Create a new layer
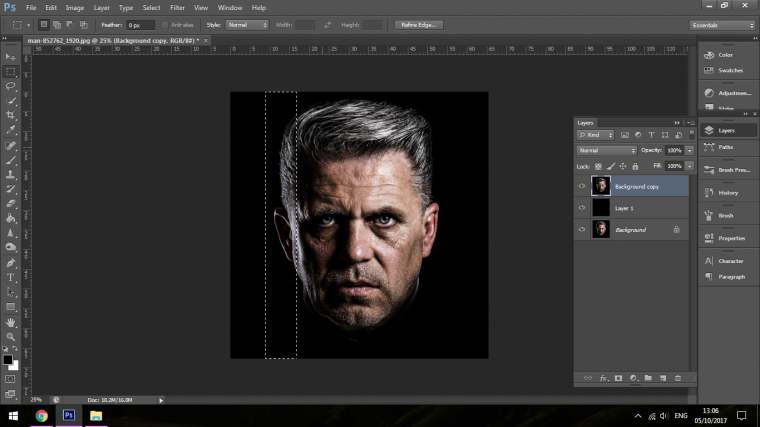Viewport: 760px width, 427px height. coord(663,378)
